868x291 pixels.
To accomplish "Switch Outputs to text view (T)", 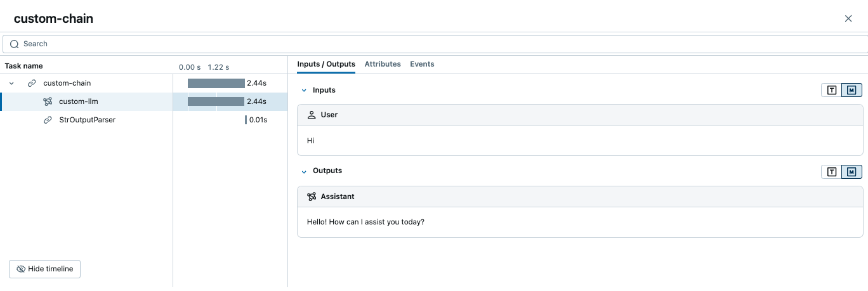I will click(x=831, y=172).
